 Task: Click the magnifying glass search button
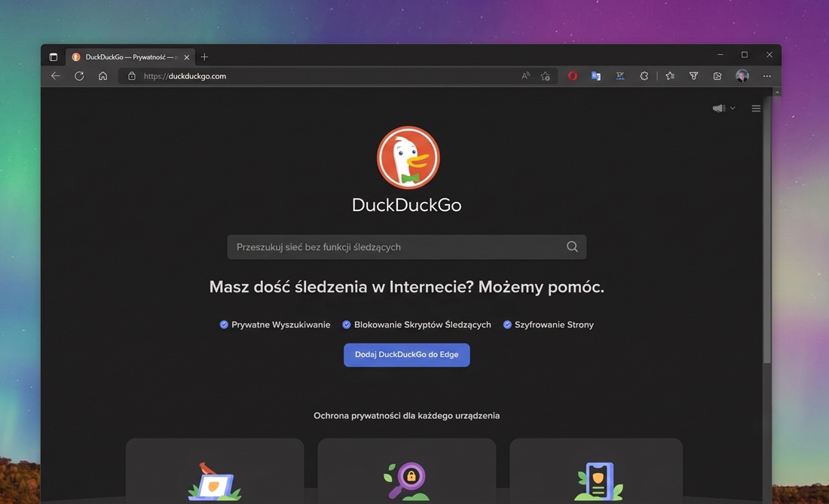pos(572,246)
